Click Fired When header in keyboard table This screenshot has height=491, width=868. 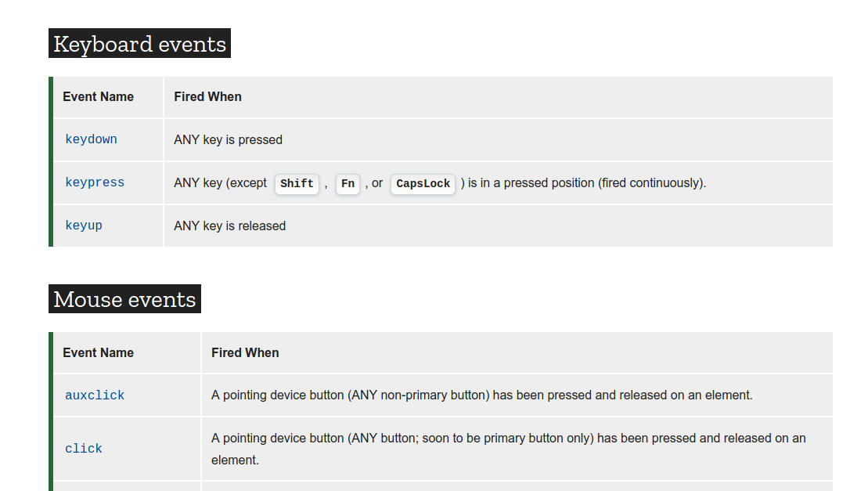point(207,97)
